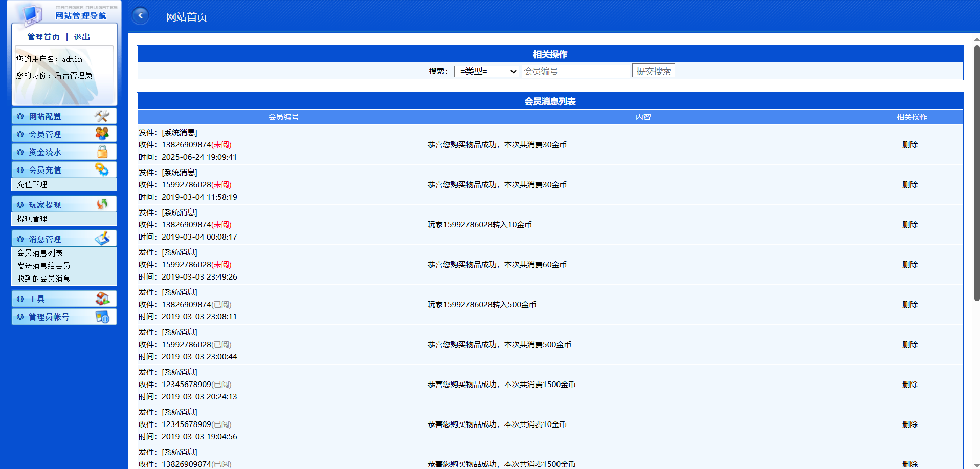Click the circle bullet next to 会员管理
This screenshot has height=469, width=980.
(x=20, y=134)
